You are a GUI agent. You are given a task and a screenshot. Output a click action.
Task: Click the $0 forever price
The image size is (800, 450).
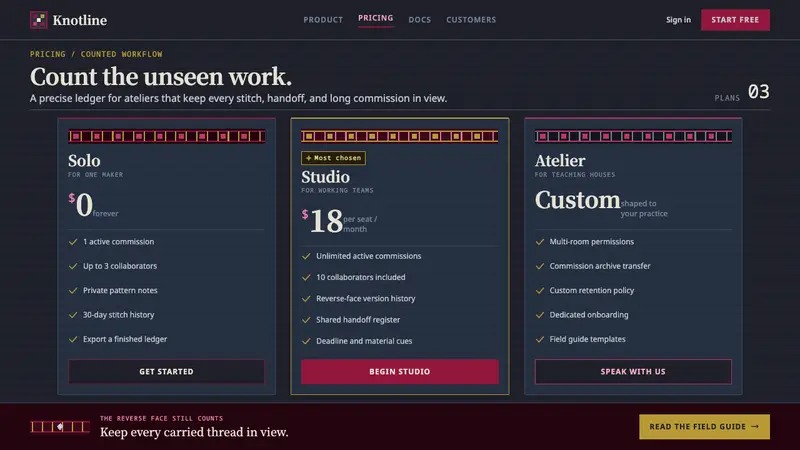pyautogui.click(x=93, y=205)
